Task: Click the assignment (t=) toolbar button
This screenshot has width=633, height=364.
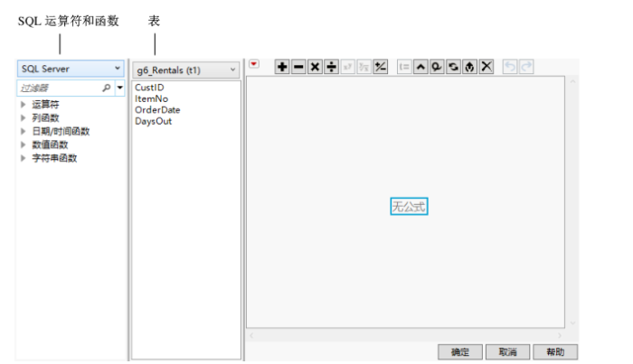Action: pos(404,67)
